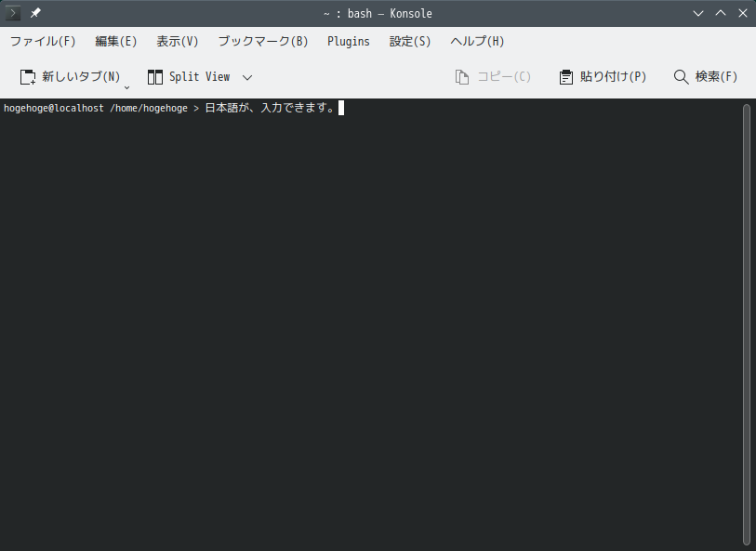This screenshot has height=551, width=756.
Task: Click the hogehoge@localhost prompt text
Action: click(54, 109)
